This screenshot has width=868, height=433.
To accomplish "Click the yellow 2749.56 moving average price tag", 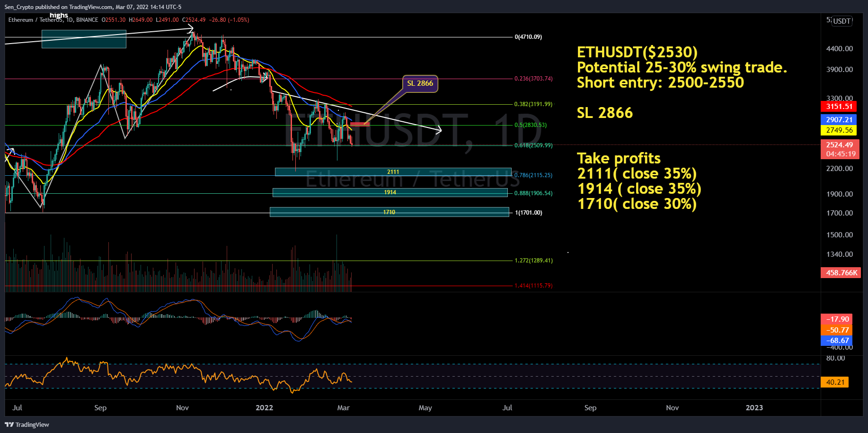I will tap(838, 130).
